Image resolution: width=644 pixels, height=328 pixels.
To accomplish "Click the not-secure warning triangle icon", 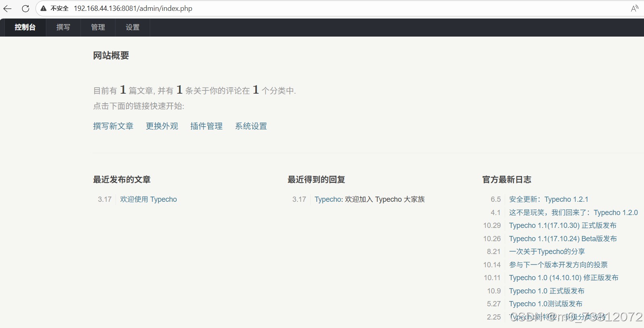I will pyautogui.click(x=43, y=8).
